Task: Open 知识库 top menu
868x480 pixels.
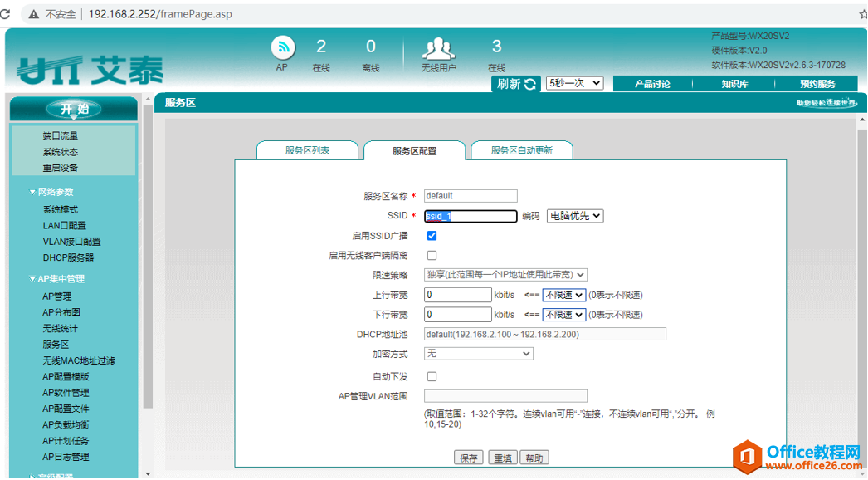Action: (x=734, y=84)
